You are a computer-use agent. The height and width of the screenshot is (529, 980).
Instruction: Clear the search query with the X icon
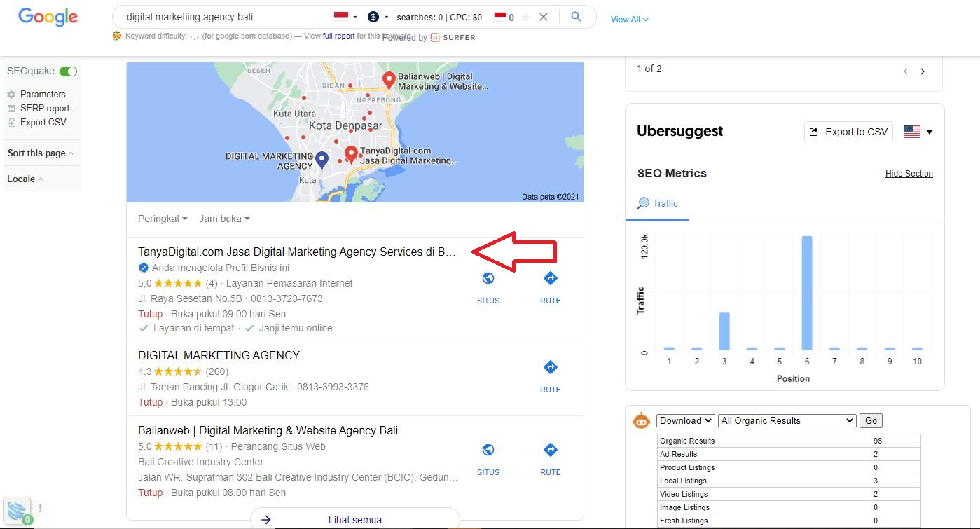pyautogui.click(x=544, y=17)
